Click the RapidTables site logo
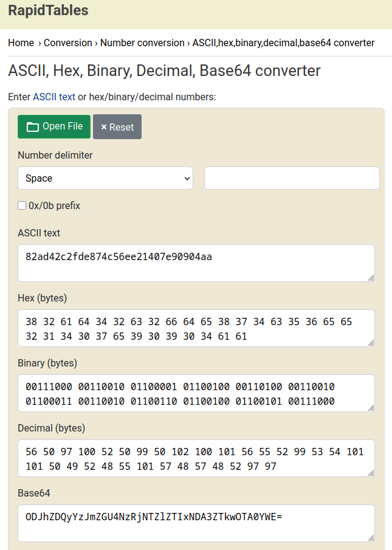This screenshot has width=392, height=550. click(x=49, y=10)
